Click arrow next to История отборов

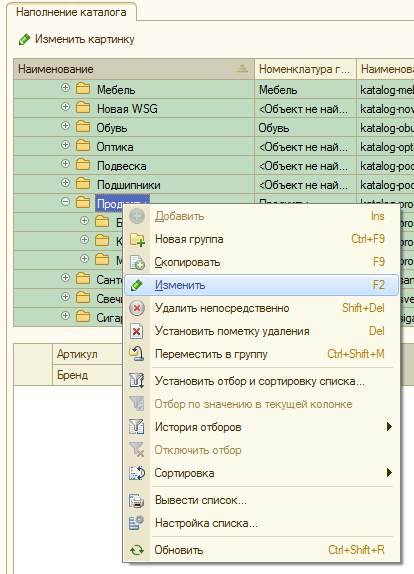pyautogui.click(x=389, y=427)
